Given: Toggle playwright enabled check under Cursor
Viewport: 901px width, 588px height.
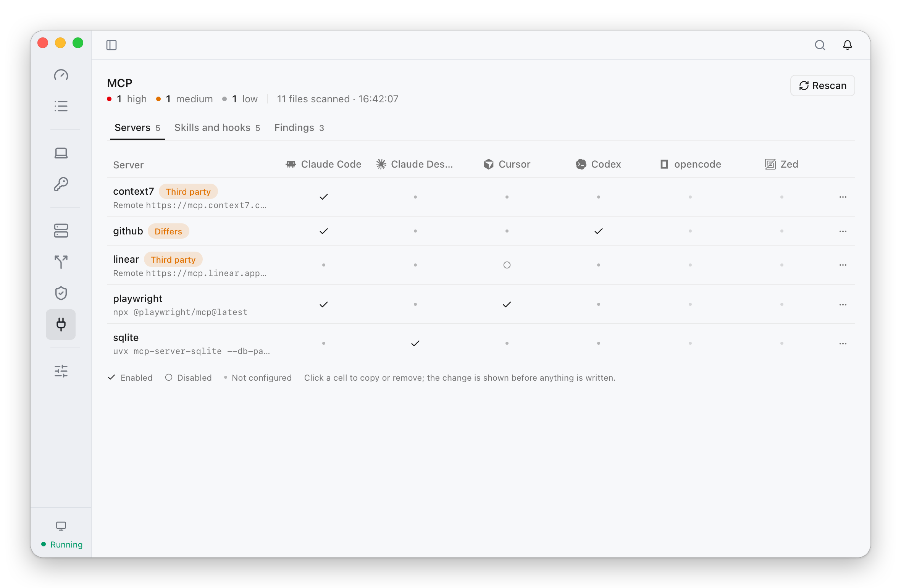Looking at the screenshot, I should [507, 305].
